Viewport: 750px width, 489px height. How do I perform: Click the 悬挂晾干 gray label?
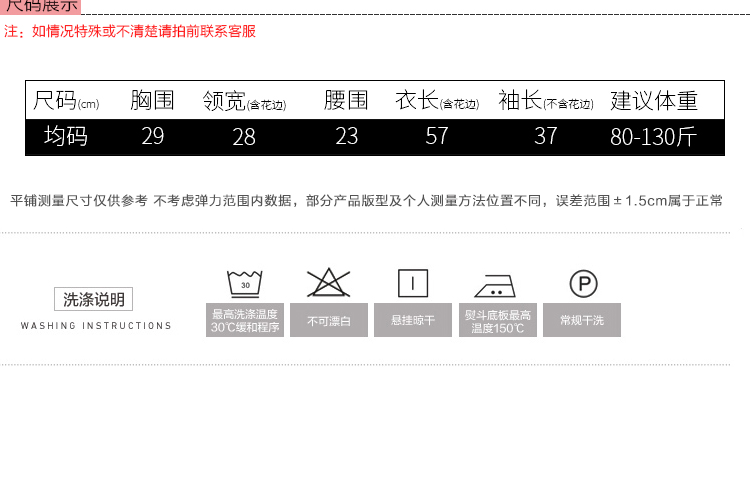[x=412, y=320]
